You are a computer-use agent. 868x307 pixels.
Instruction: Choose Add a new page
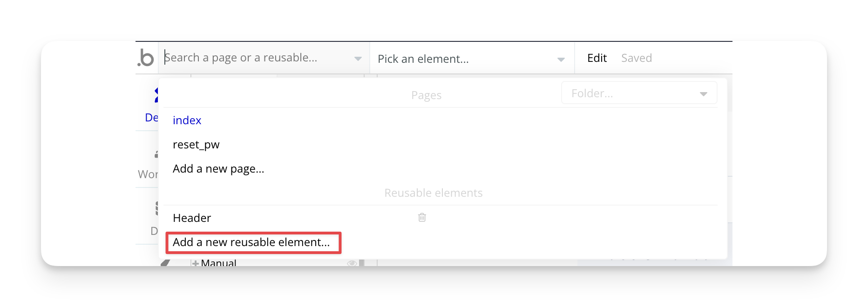(x=218, y=169)
